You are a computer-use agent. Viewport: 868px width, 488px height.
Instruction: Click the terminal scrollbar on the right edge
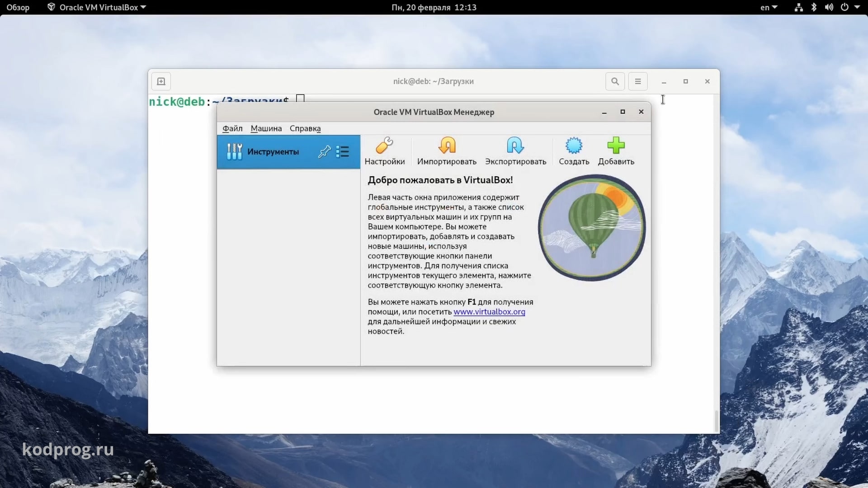click(x=717, y=421)
